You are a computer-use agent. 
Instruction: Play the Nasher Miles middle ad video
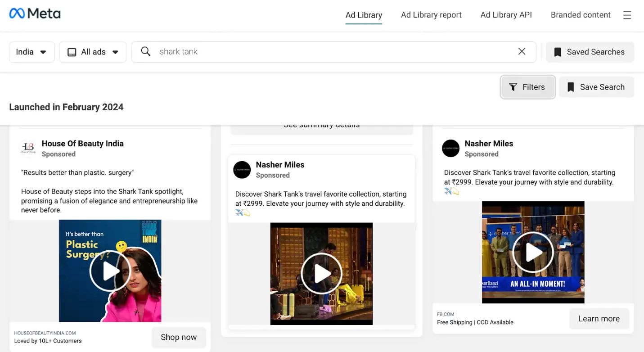pos(321,274)
